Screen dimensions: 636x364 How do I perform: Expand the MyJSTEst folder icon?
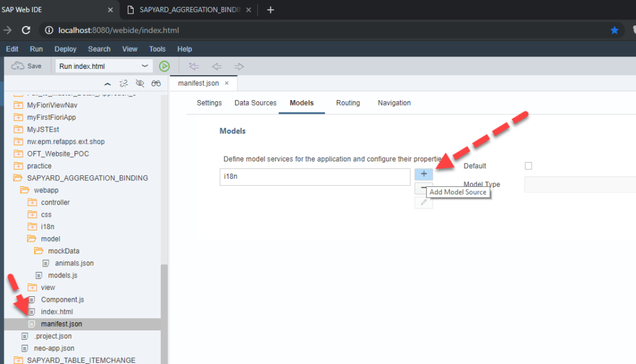tap(18, 129)
